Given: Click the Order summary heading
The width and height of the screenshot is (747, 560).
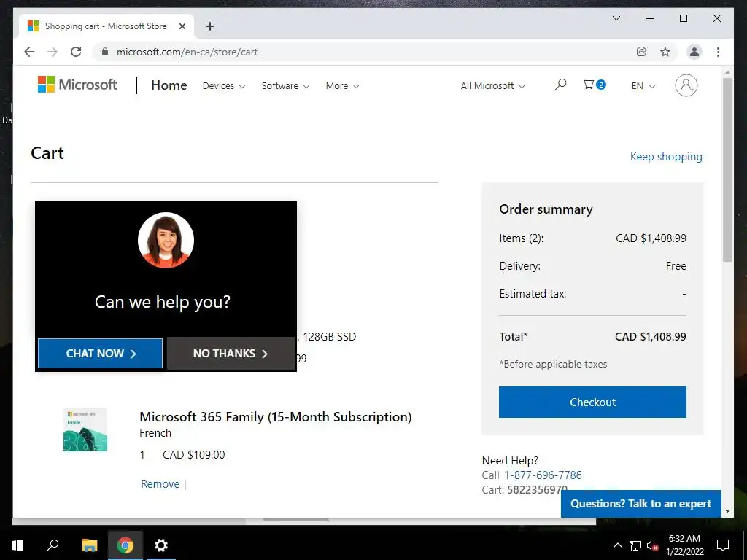Looking at the screenshot, I should [546, 209].
